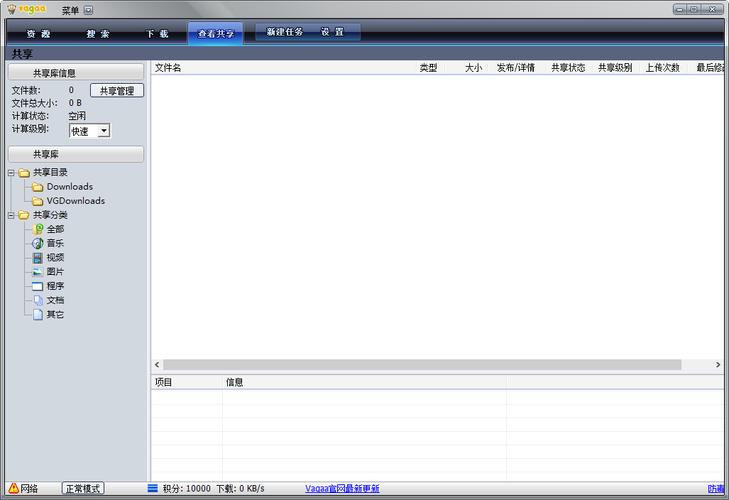729x500 pixels.
Task: Select the 程序 programs category icon
Action: 38,286
